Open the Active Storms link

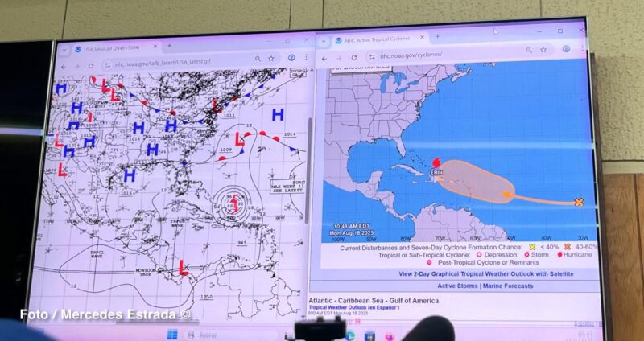[456, 286]
